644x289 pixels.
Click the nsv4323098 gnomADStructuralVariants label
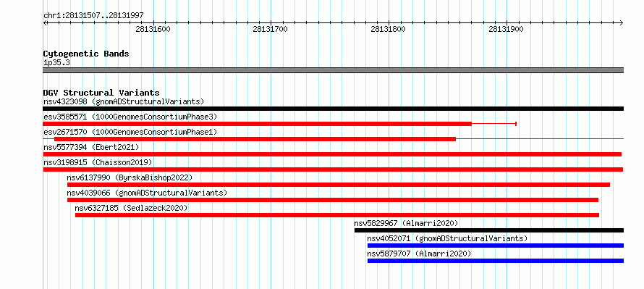(x=124, y=101)
